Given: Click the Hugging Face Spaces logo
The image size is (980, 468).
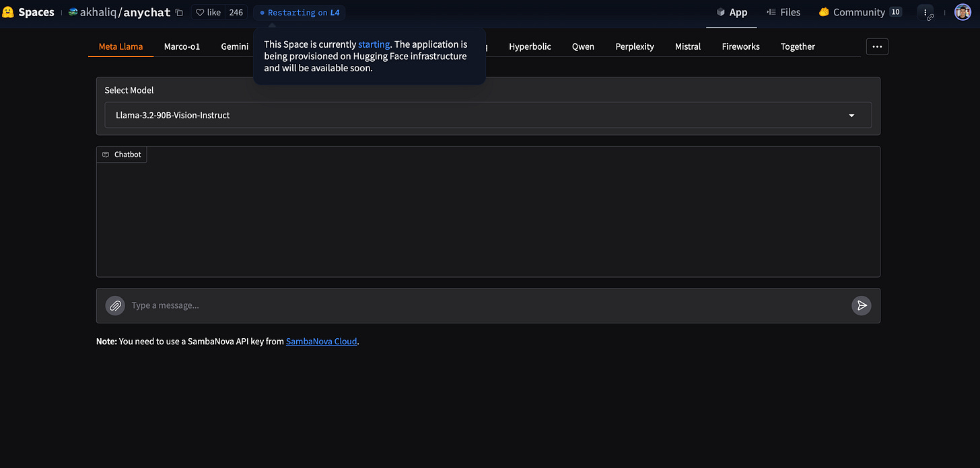Looking at the screenshot, I should pos(28,12).
